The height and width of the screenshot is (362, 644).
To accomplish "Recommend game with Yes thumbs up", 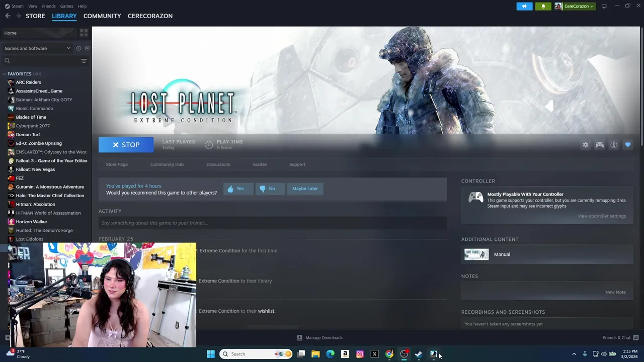I will click(238, 189).
